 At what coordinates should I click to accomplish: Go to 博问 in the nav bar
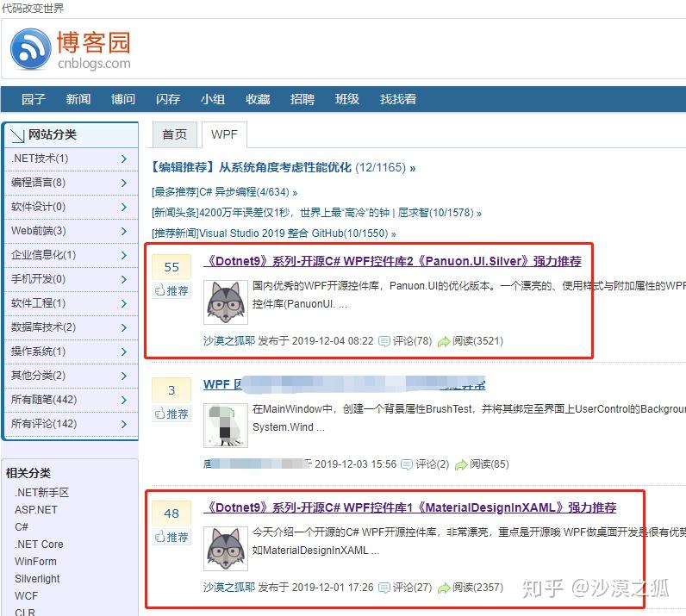(x=123, y=99)
